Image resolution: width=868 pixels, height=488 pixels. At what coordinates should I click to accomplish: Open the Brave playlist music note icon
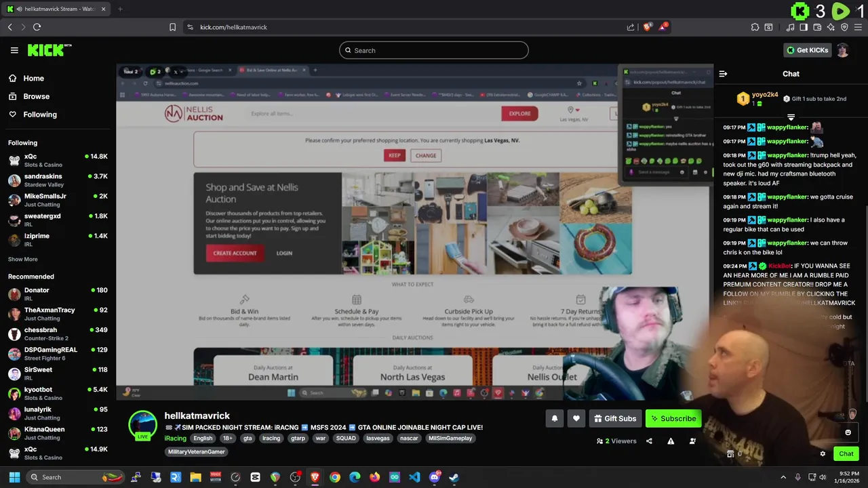[x=790, y=27]
